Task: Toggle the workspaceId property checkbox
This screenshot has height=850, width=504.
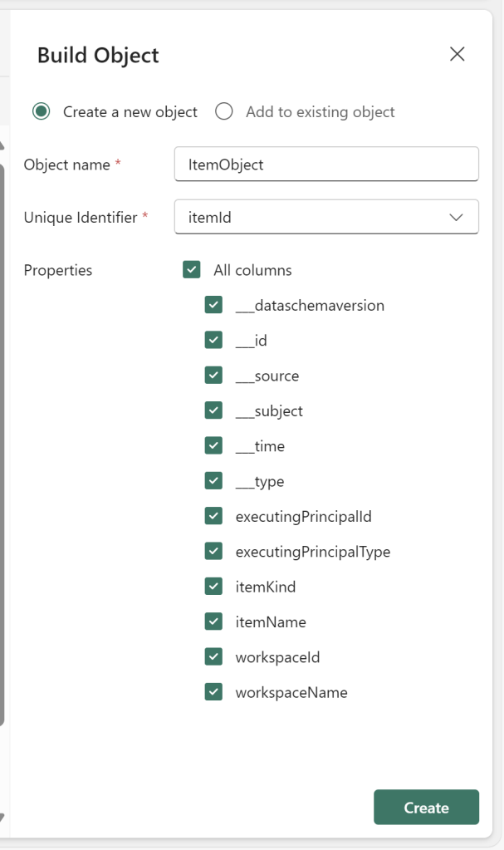Action: [213, 657]
